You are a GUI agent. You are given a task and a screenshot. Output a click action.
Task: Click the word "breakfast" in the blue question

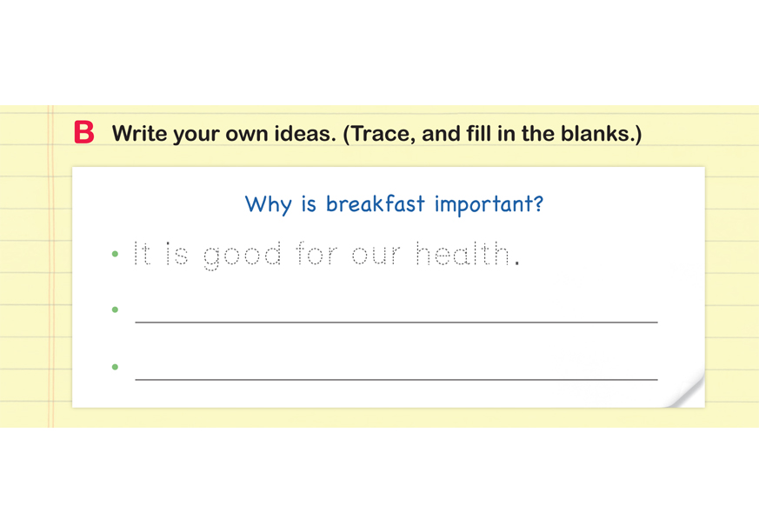click(376, 204)
